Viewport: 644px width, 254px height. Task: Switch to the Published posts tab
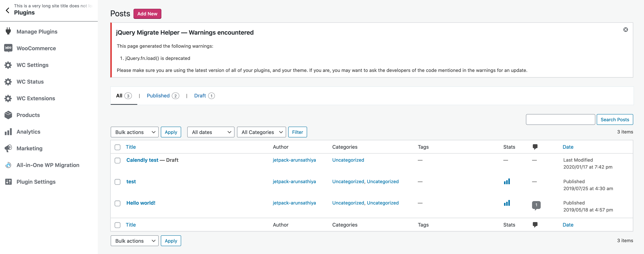(158, 96)
